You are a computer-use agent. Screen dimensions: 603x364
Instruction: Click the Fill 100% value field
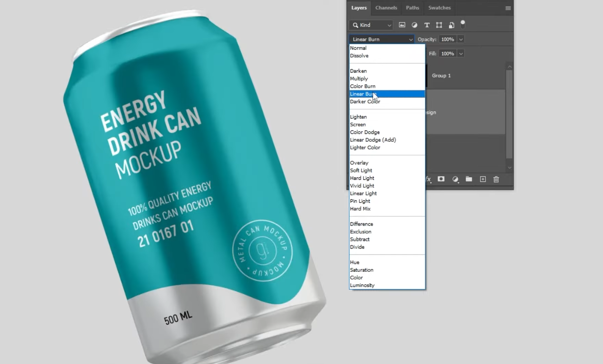click(448, 53)
